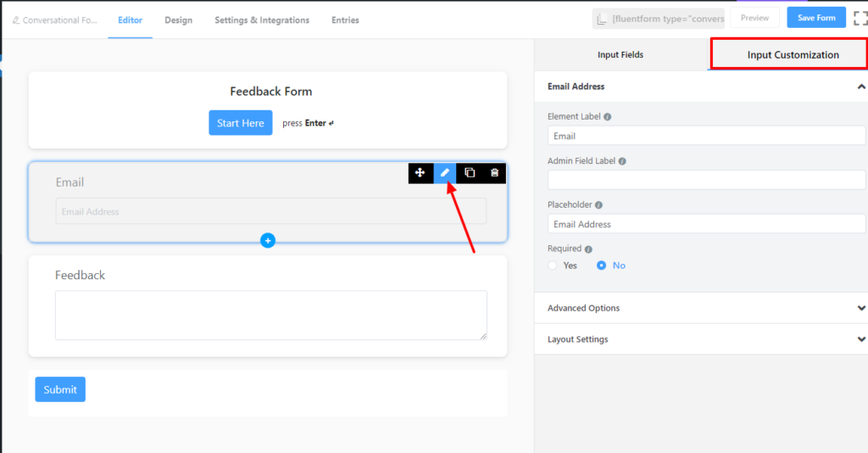Expand the Layout Settings section
The height and width of the screenshot is (453, 868).
click(x=701, y=339)
